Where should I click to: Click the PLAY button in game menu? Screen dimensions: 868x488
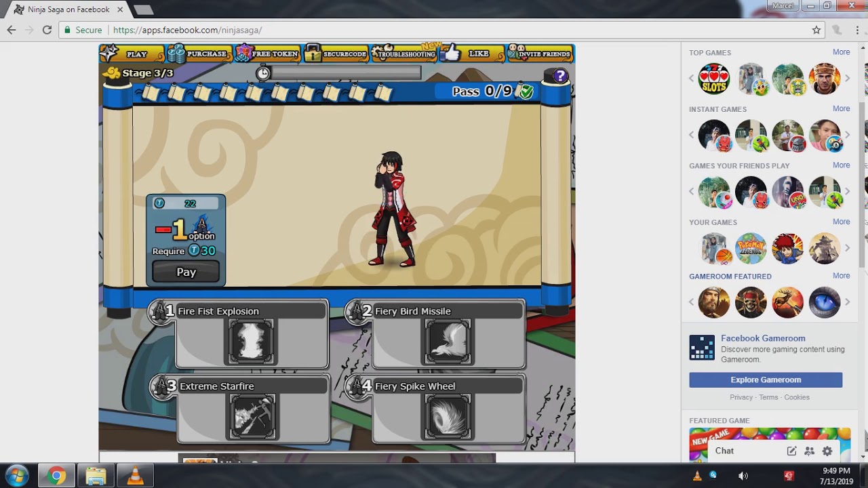(x=132, y=54)
